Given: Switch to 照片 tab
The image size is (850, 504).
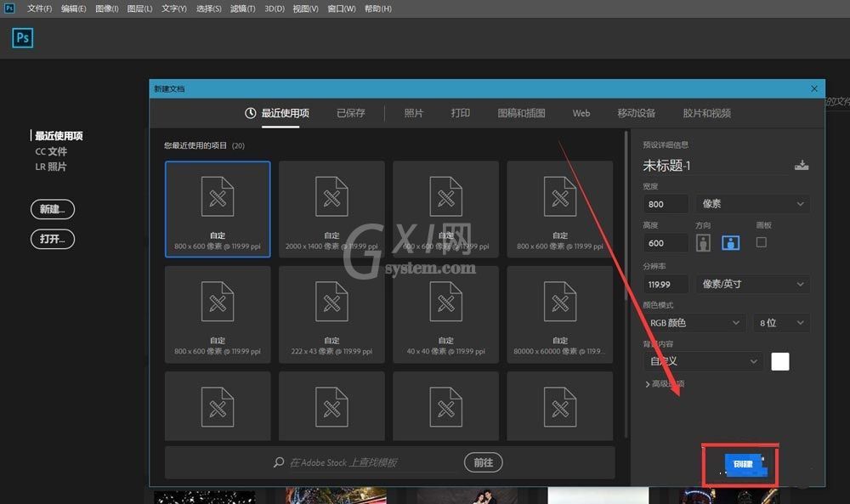Looking at the screenshot, I should point(414,113).
